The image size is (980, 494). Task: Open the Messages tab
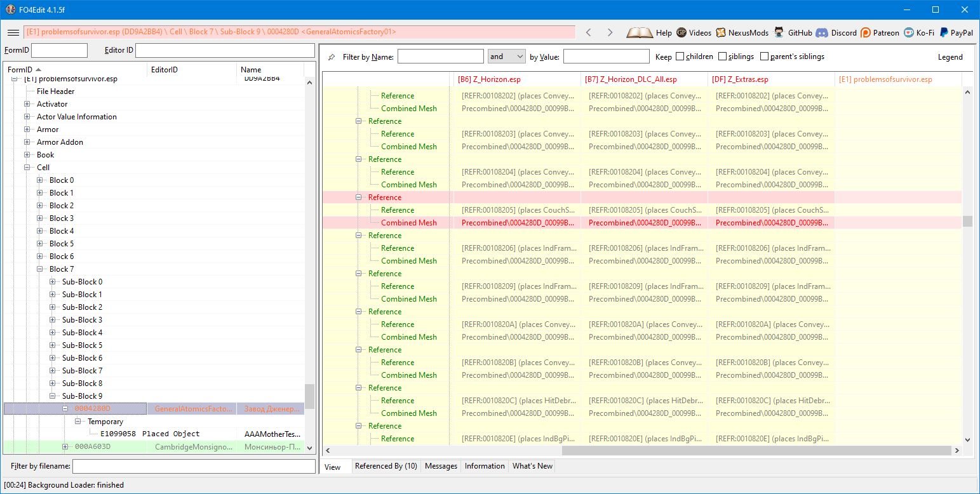point(441,466)
